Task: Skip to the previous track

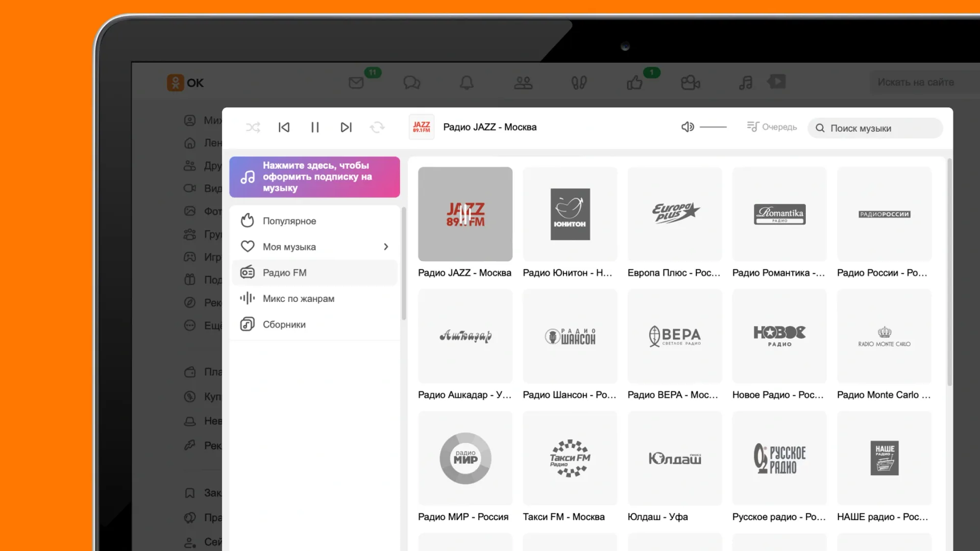Action: 284,127
